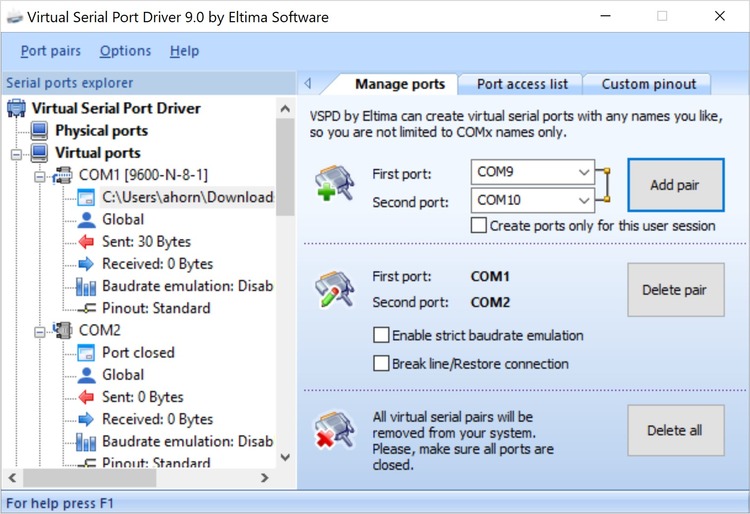Collapse the COM1 tree node
Viewport: 750px width, 514px height.
(40, 176)
